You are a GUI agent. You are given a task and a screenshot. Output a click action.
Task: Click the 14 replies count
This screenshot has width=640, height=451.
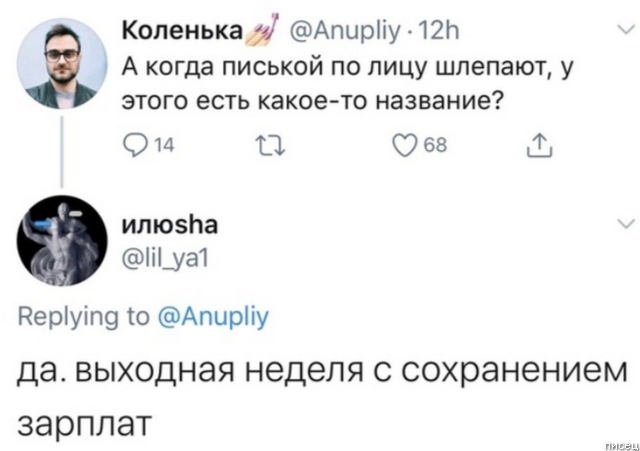pos(165,149)
